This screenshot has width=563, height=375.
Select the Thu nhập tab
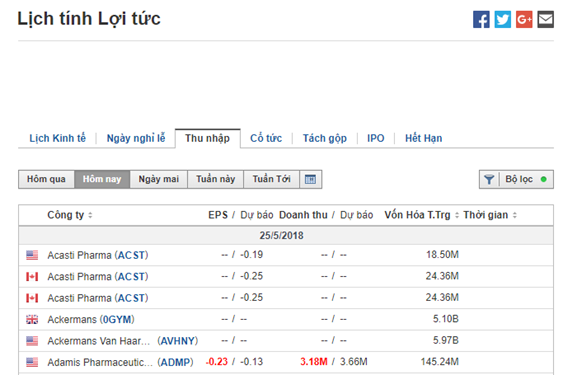tap(208, 138)
